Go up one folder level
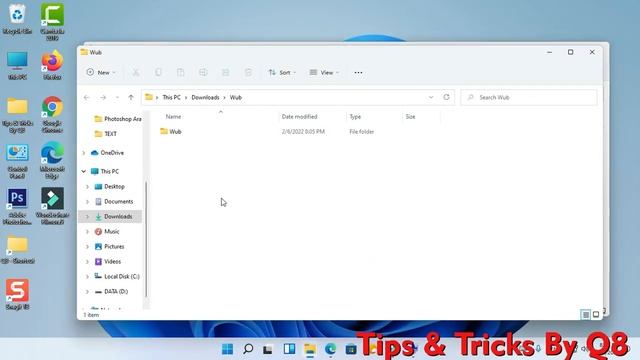 pos(131,98)
